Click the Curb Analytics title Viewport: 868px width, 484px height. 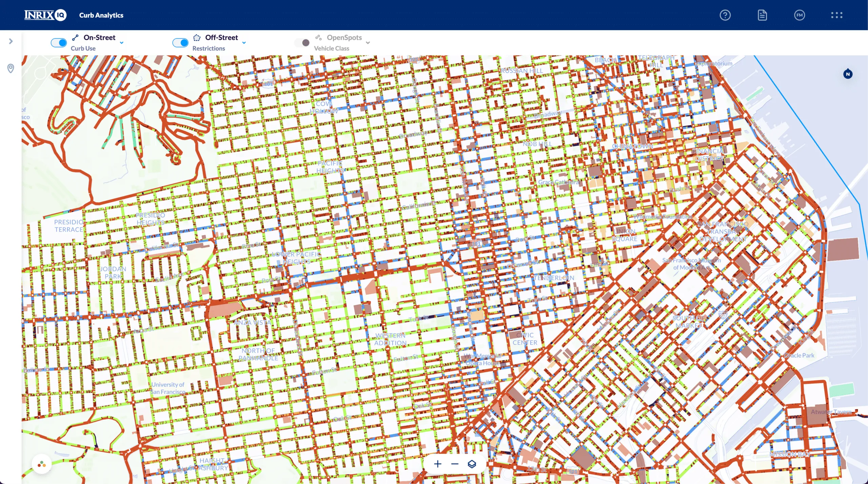click(101, 15)
